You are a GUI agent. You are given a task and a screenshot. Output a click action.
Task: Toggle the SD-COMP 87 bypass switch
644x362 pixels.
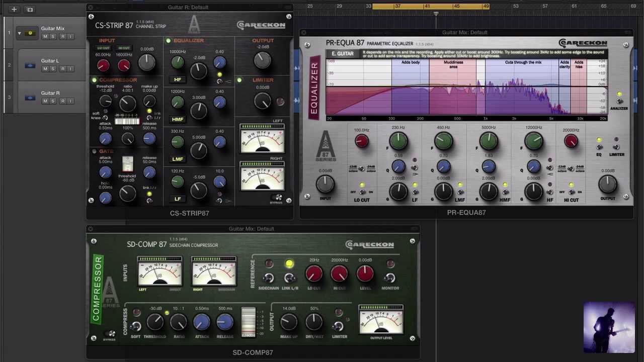(x=110, y=335)
